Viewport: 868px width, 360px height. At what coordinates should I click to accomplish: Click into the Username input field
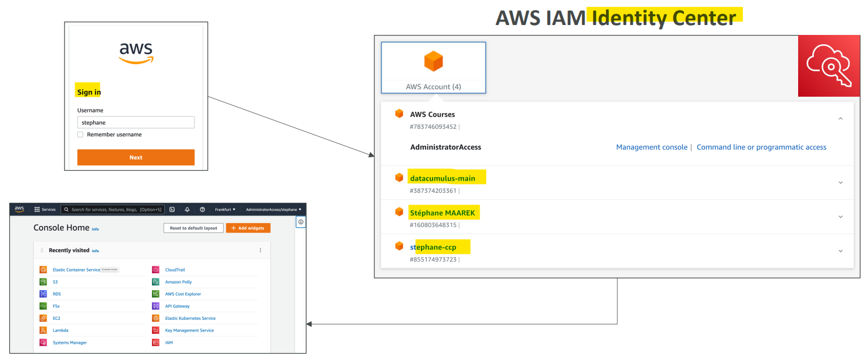[x=136, y=122]
